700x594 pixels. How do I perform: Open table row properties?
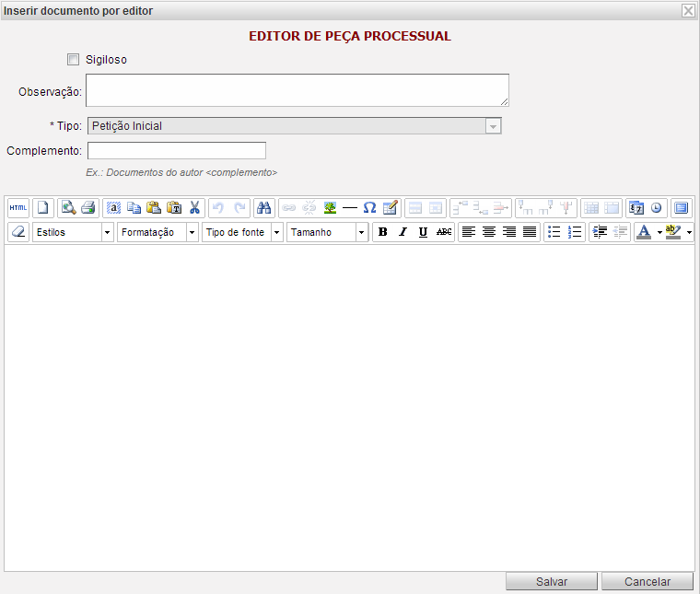415,208
